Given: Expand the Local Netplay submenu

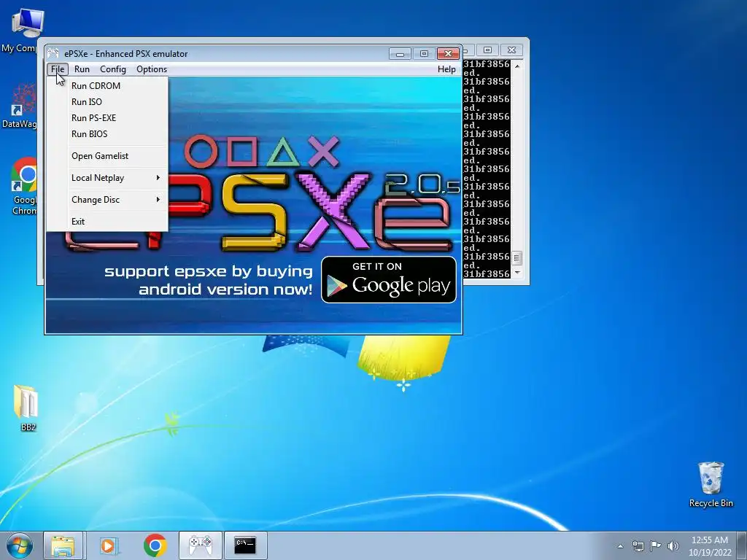Looking at the screenshot, I should (x=107, y=178).
